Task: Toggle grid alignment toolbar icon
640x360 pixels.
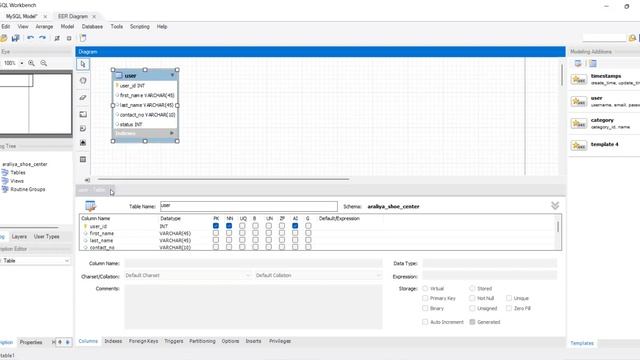Action: point(57,38)
